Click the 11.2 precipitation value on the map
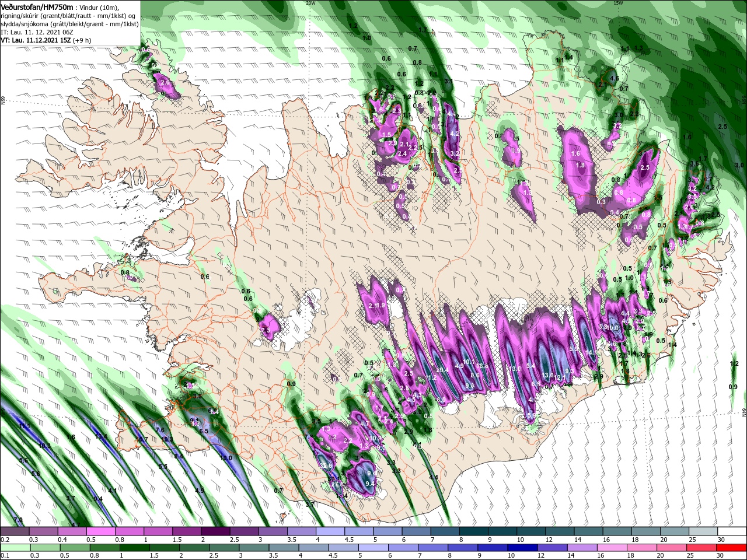Screen dimensions: 747x560 point(431,377)
